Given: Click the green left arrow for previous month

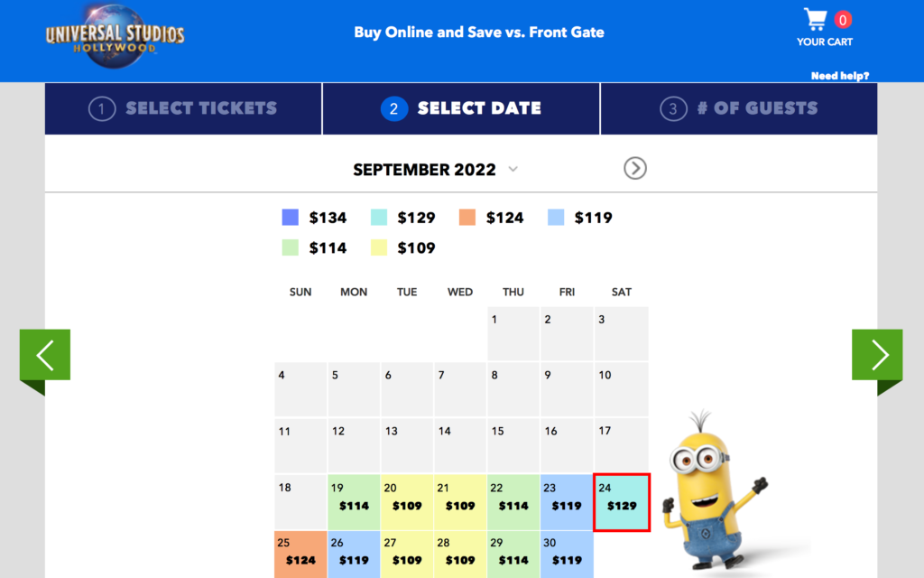Looking at the screenshot, I should [44, 355].
